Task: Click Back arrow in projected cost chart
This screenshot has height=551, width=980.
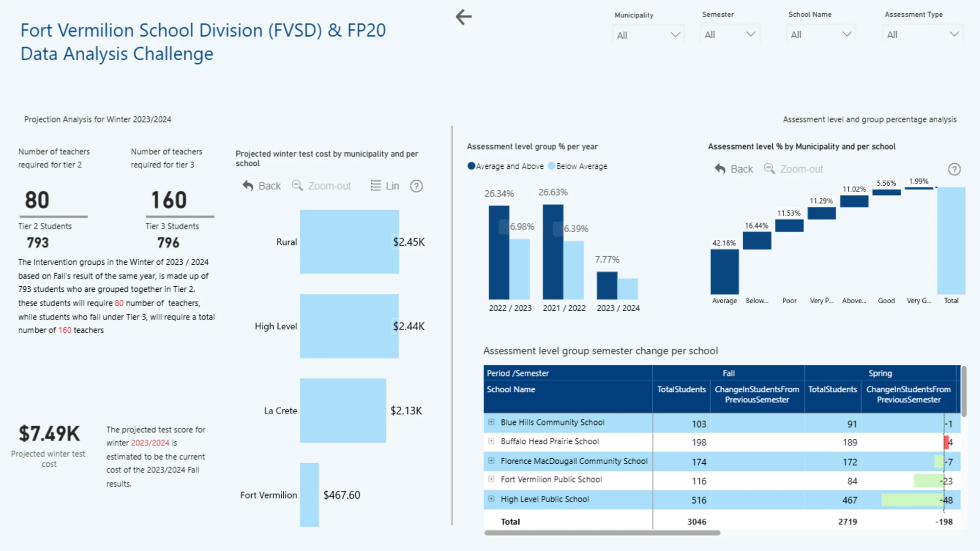Action: click(x=248, y=186)
